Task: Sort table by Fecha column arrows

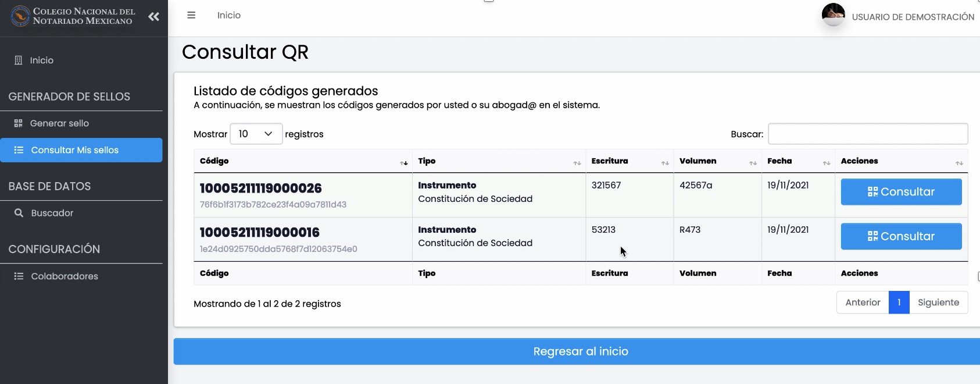Action: 827,163
